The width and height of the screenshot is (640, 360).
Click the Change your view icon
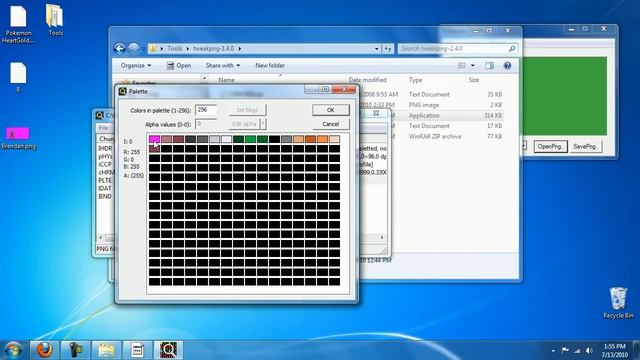(x=462, y=66)
